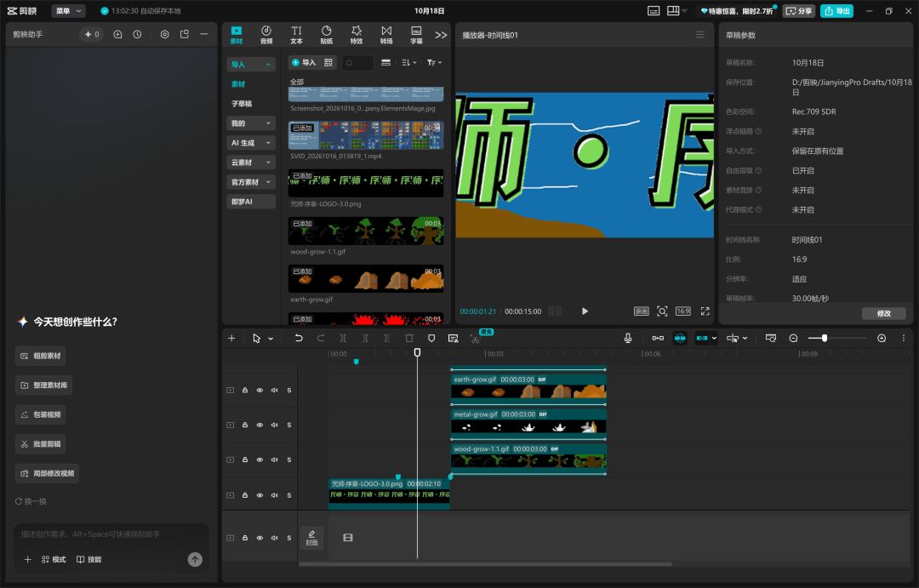Viewport: 919px width, 588px height.
Task: Zoom out the timeline with minus icon
Action: (x=793, y=339)
